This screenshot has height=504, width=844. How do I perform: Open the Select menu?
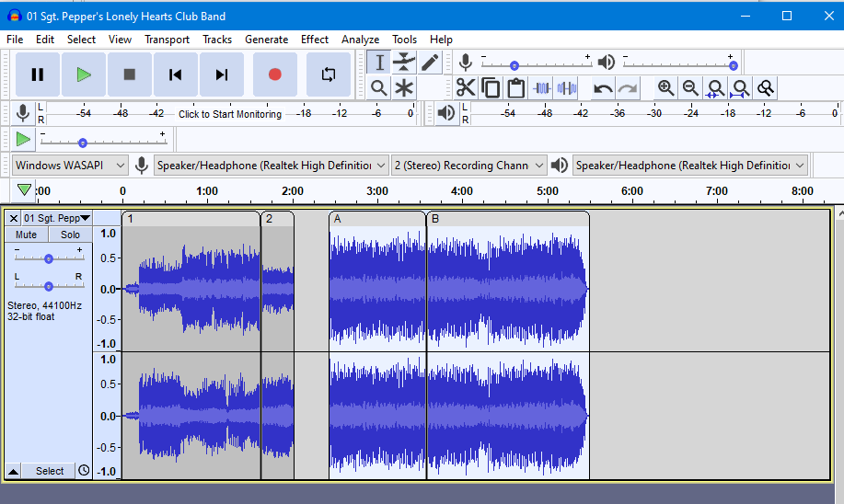point(81,40)
